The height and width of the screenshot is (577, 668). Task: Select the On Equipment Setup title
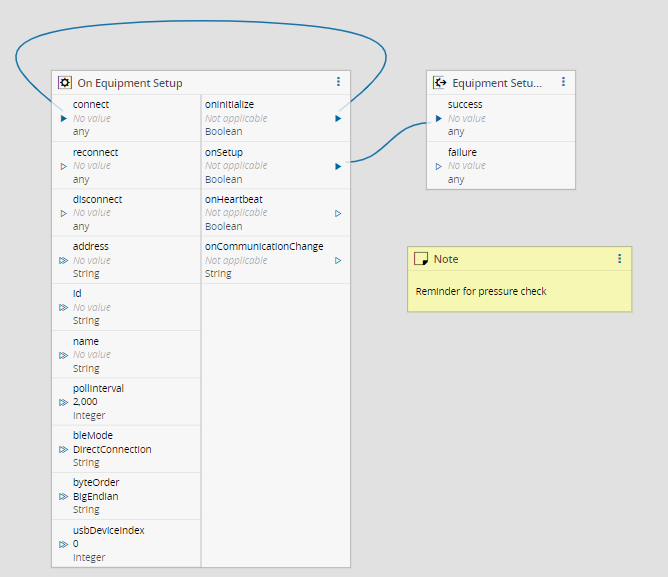pos(130,83)
